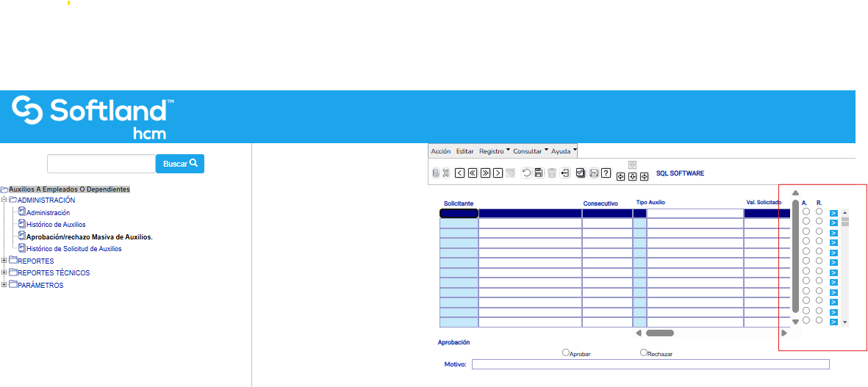The image size is (868, 387).
Task: Select the Aprobar radio button
Action: [x=566, y=352]
